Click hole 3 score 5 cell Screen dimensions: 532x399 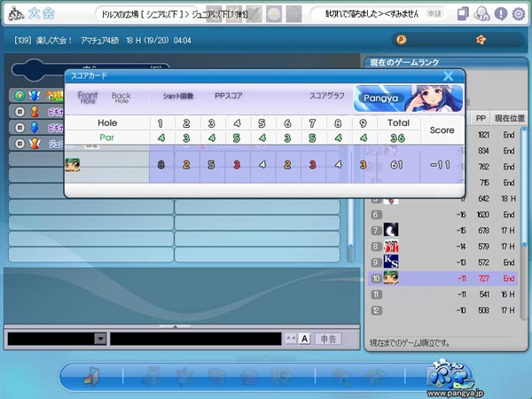211,165
